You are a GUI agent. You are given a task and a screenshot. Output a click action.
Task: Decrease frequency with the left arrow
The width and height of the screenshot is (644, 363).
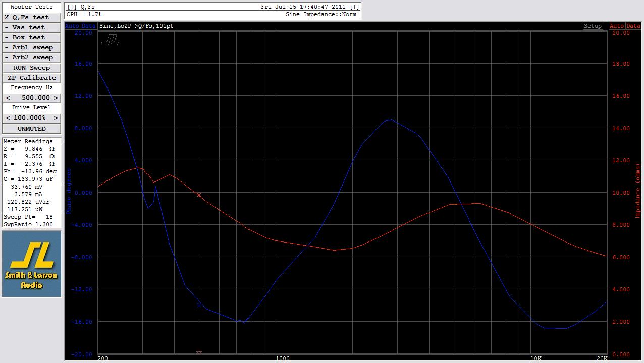point(8,98)
